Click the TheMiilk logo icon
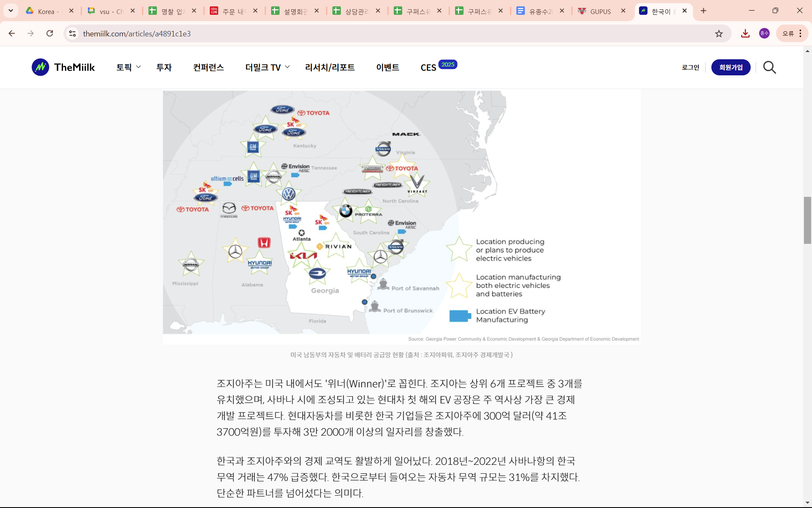 pyautogui.click(x=40, y=67)
